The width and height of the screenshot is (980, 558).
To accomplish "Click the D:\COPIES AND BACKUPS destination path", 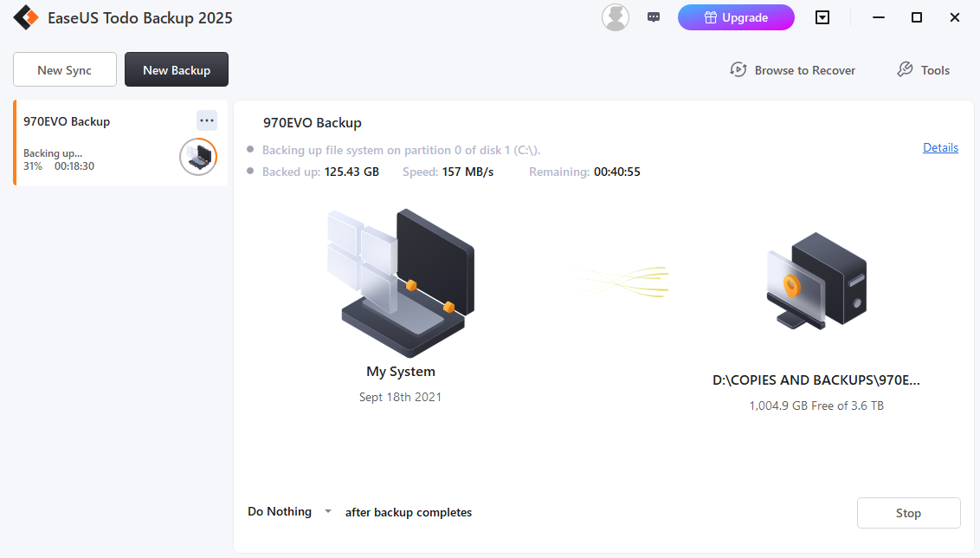I will pyautogui.click(x=816, y=380).
